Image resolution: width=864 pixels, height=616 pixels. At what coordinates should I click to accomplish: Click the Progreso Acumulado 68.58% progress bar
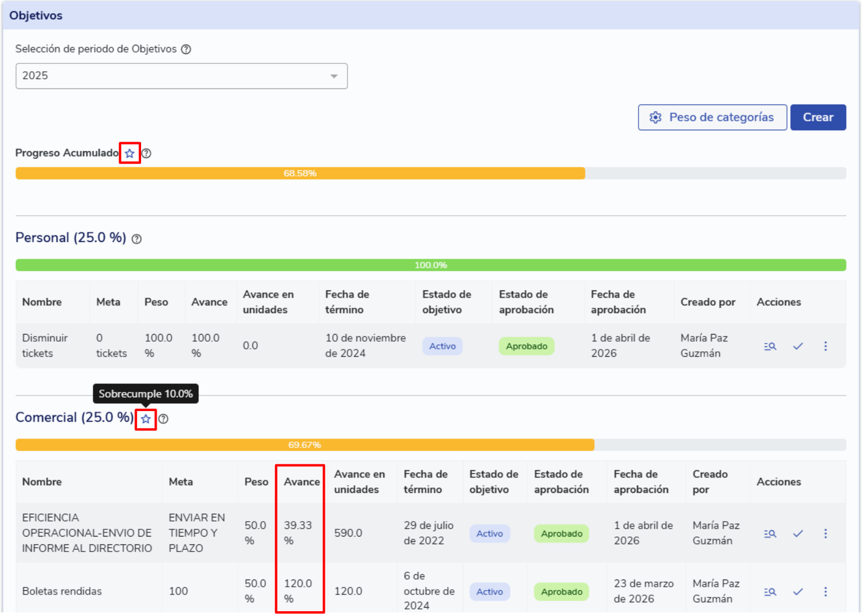300,174
